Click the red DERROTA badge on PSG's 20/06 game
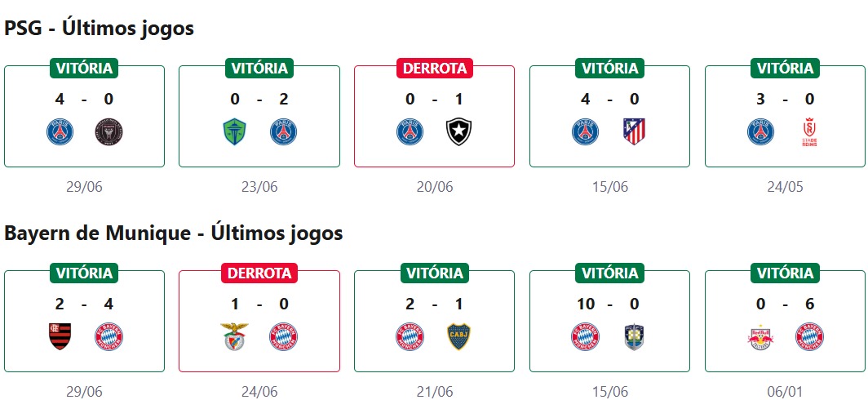The width and height of the screenshot is (868, 400). point(434,68)
